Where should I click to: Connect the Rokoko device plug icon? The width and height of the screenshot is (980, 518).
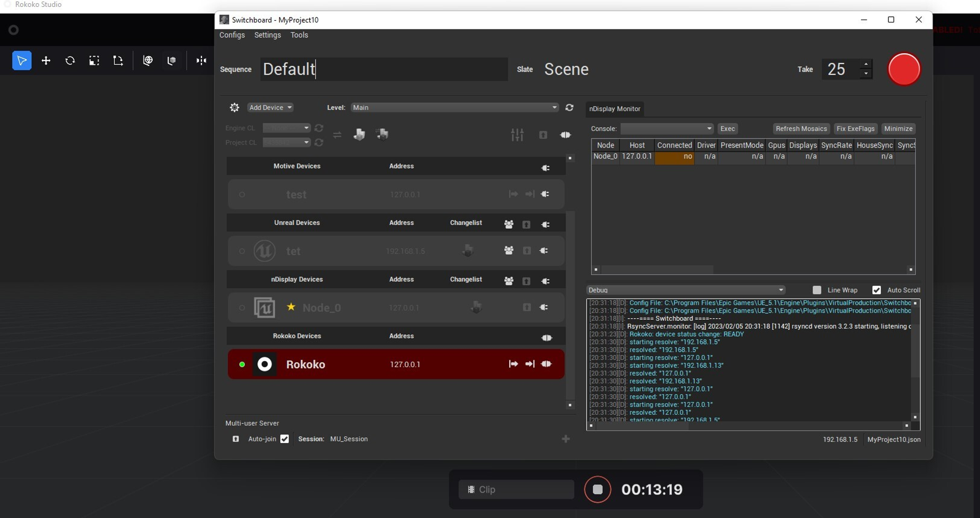546,364
